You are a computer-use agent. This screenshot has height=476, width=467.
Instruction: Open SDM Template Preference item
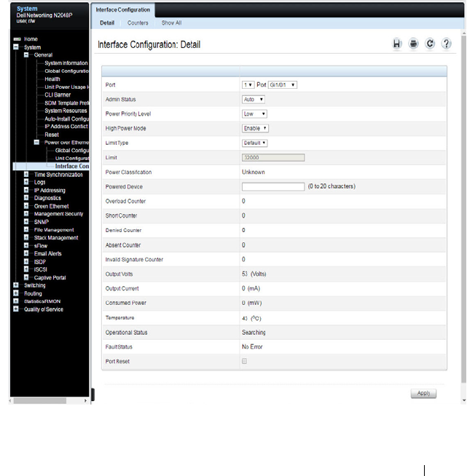coord(67,103)
